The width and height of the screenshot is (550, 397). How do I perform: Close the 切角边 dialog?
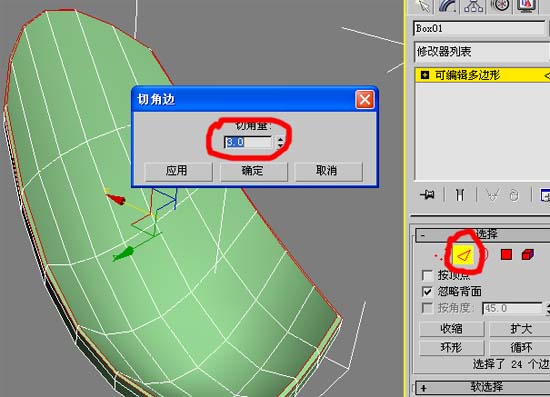click(x=365, y=100)
